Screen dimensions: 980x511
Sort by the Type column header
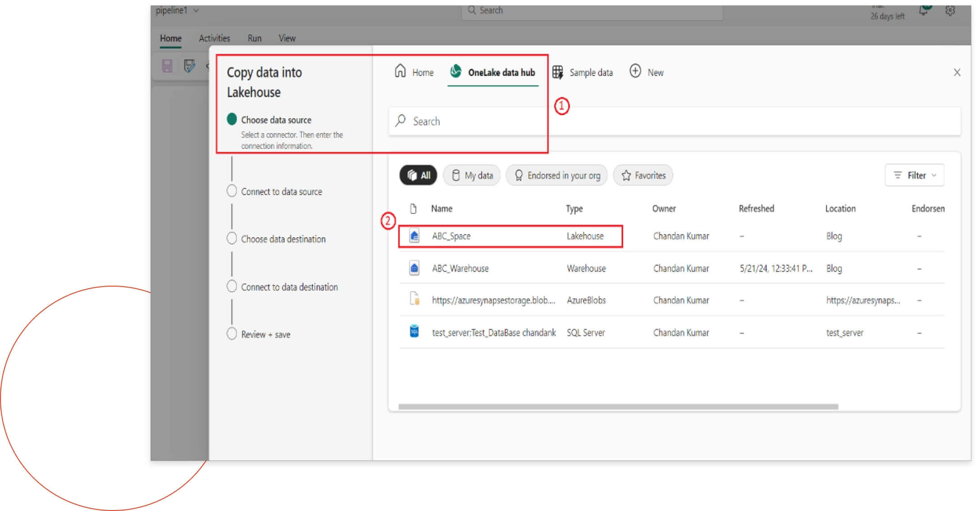click(x=574, y=209)
